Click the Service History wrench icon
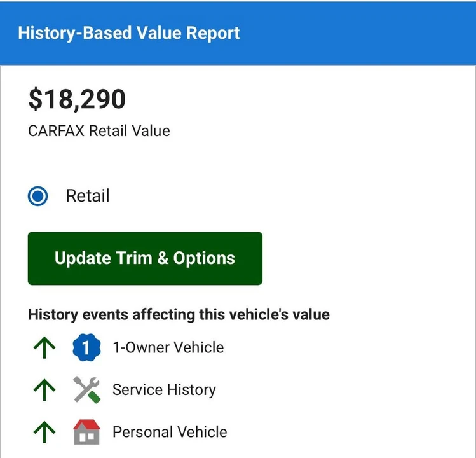This screenshot has width=476, height=458. coord(87,390)
